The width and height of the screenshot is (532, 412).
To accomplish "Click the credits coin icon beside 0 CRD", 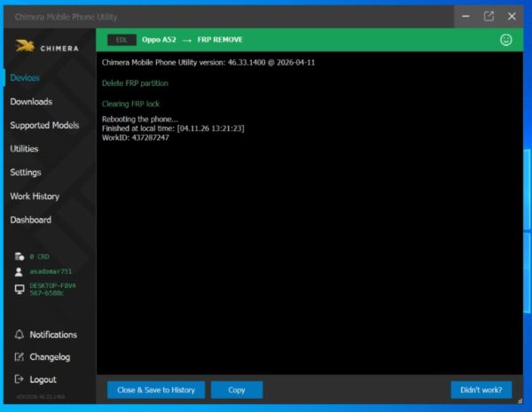I will click(x=20, y=257).
